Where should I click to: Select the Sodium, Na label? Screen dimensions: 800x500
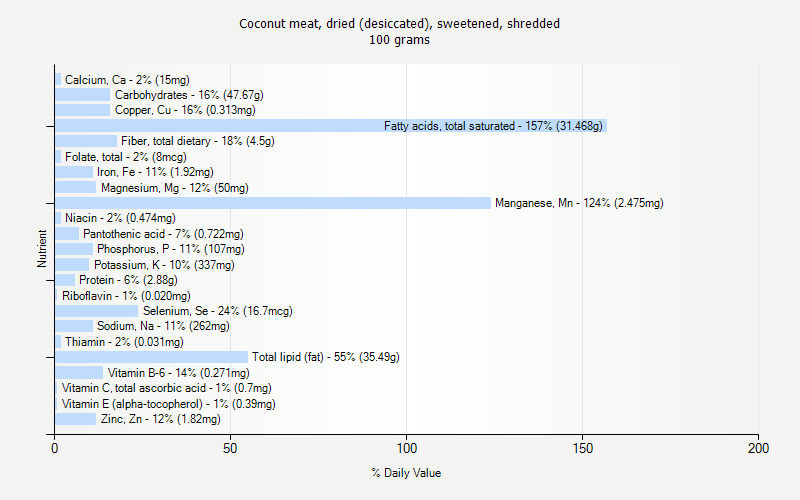point(163,326)
